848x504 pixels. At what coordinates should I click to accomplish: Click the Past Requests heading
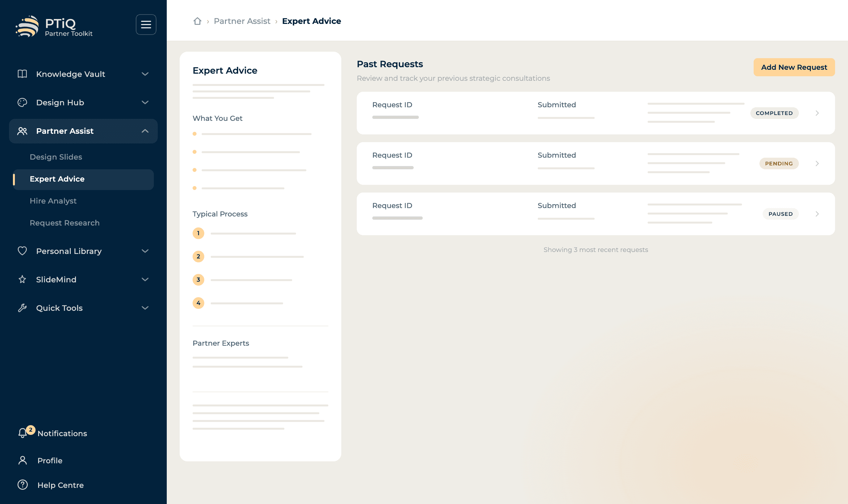390,64
